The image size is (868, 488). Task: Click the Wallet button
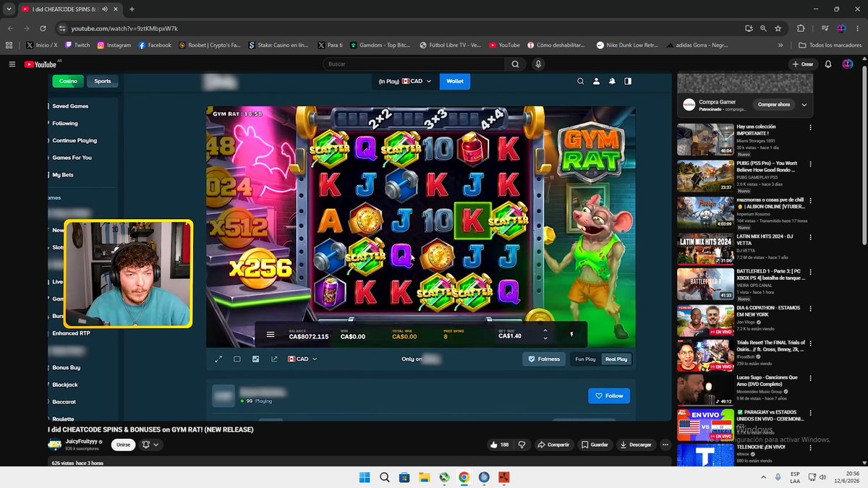click(x=455, y=81)
